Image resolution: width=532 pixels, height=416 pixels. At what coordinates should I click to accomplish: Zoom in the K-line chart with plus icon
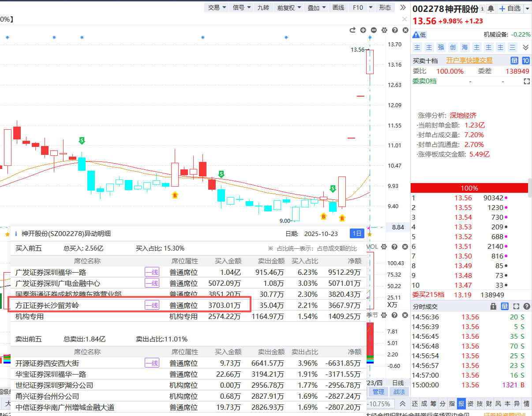click(363, 30)
